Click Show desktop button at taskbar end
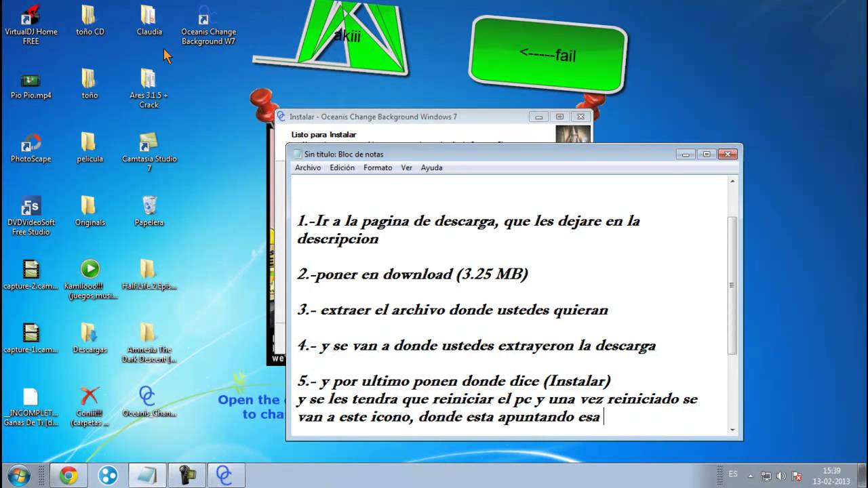The width and height of the screenshot is (868, 488). coord(863,475)
